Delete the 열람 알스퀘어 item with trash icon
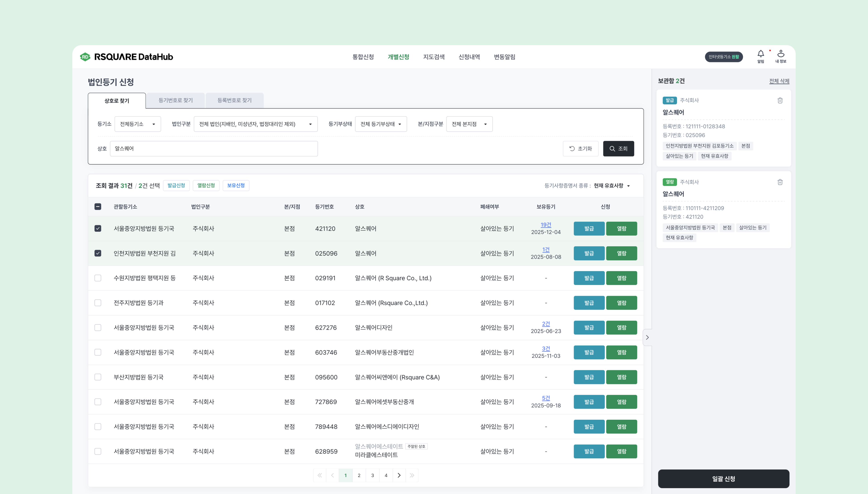The height and width of the screenshot is (494, 868). 780,182
